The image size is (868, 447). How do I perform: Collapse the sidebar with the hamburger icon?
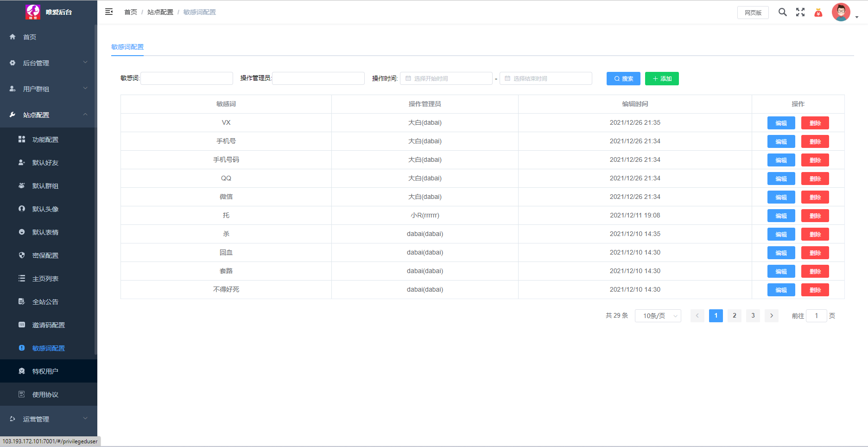click(x=109, y=12)
